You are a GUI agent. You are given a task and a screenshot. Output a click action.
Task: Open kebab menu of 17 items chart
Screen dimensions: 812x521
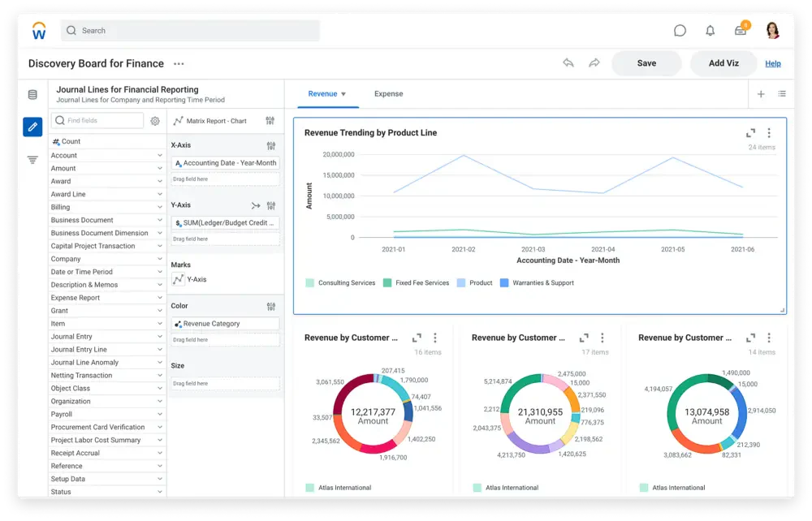click(x=603, y=338)
